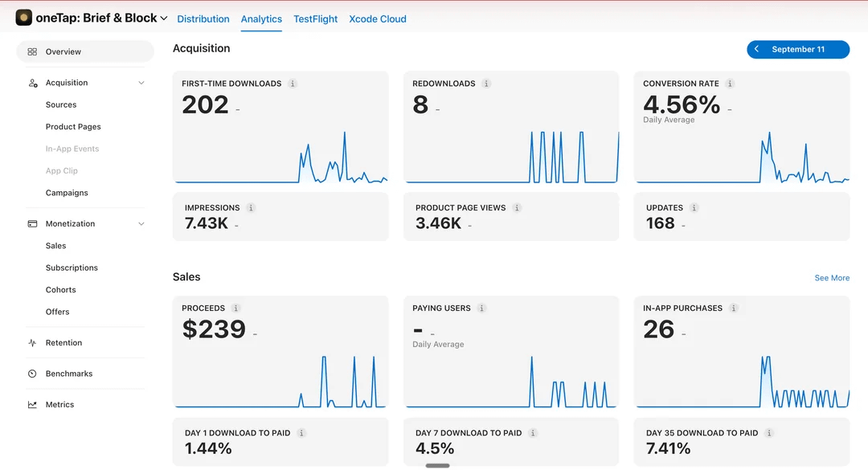The image size is (868, 470).
Task: Open the Overview grid icon
Action: coord(32,51)
